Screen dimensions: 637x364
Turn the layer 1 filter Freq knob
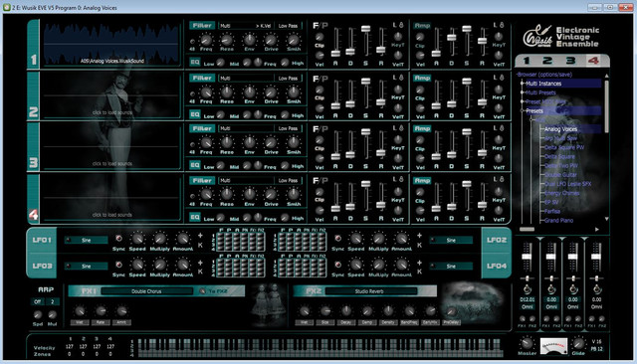[x=206, y=40]
